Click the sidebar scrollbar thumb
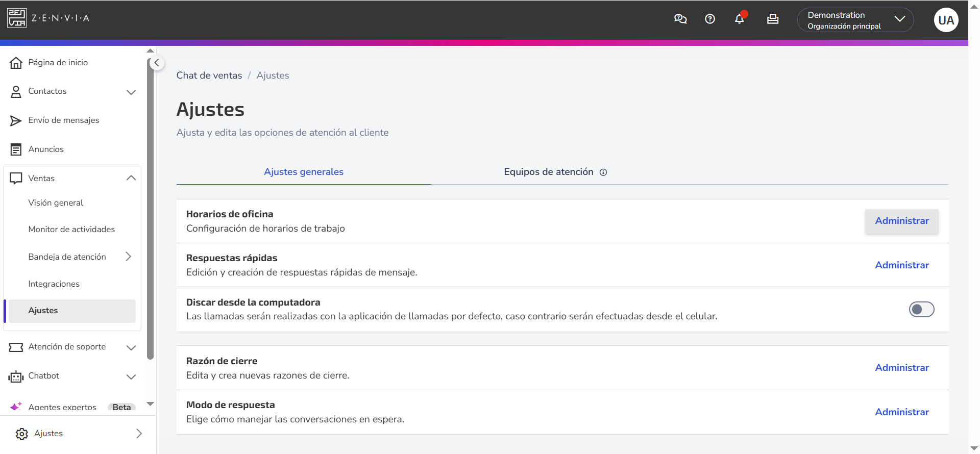The width and height of the screenshot is (980, 454). tap(150, 209)
